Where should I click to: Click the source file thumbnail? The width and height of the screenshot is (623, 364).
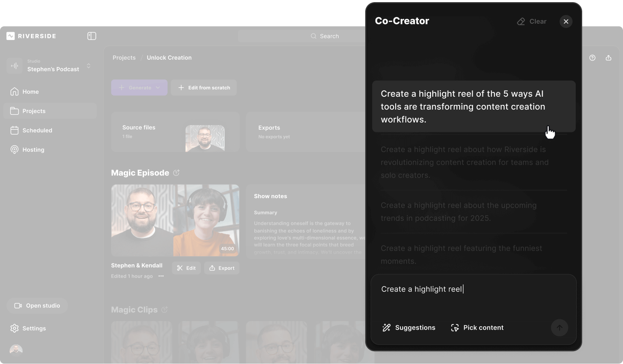click(x=205, y=138)
